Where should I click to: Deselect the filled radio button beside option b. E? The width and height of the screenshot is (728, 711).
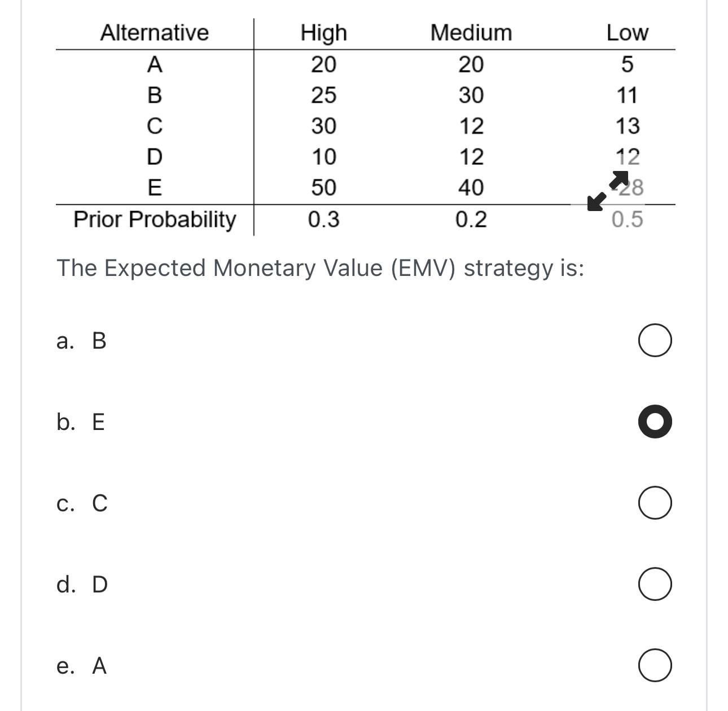click(655, 421)
